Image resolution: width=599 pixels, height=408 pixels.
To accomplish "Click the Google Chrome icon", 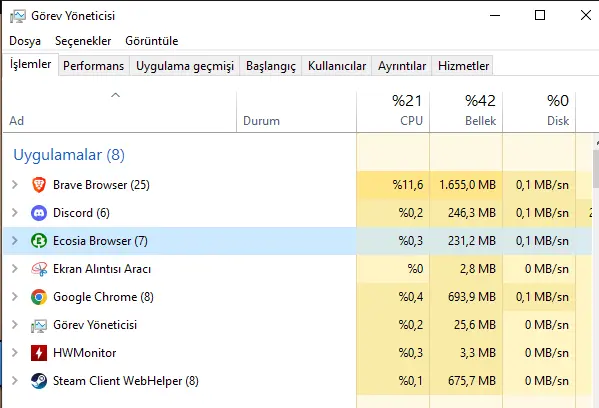I will 39,297.
